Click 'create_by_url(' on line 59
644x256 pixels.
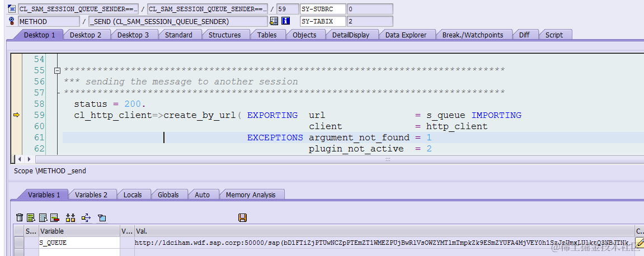coord(203,115)
